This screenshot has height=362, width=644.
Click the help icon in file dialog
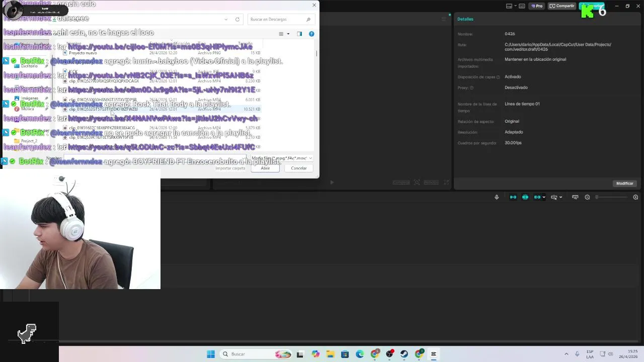coord(311,34)
